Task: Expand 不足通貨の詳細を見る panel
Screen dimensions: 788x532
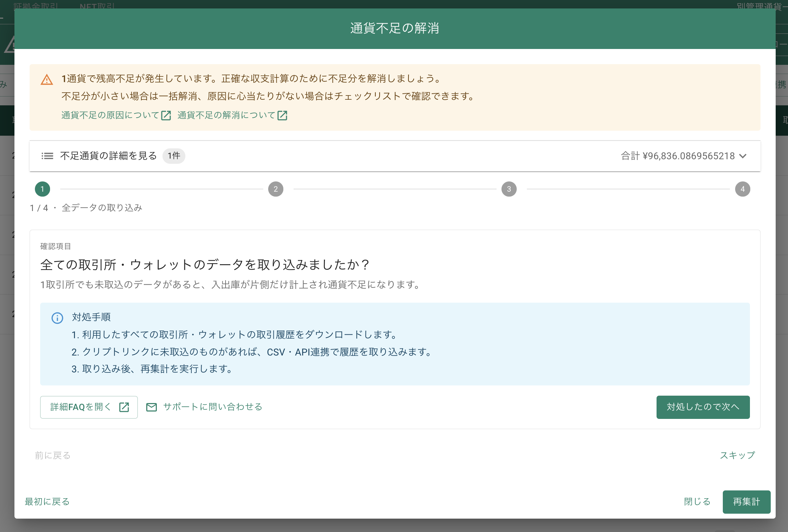Action: point(395,156)
